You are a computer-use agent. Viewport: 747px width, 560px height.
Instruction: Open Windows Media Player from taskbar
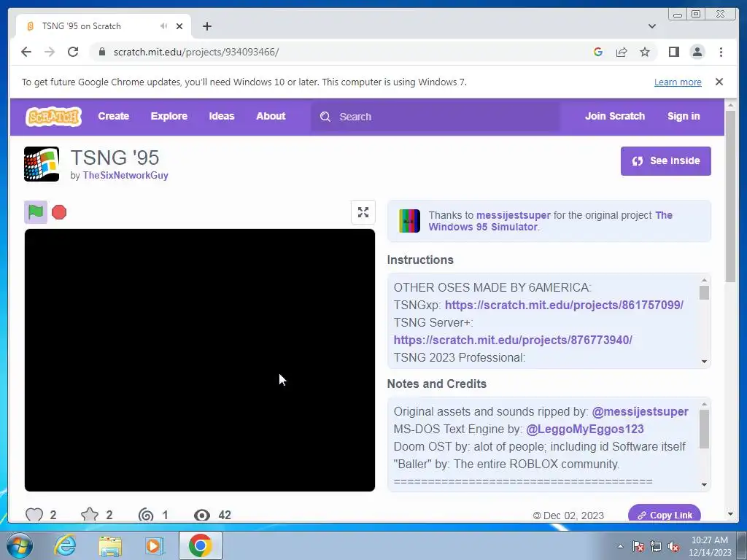click(x=154, y=545)
